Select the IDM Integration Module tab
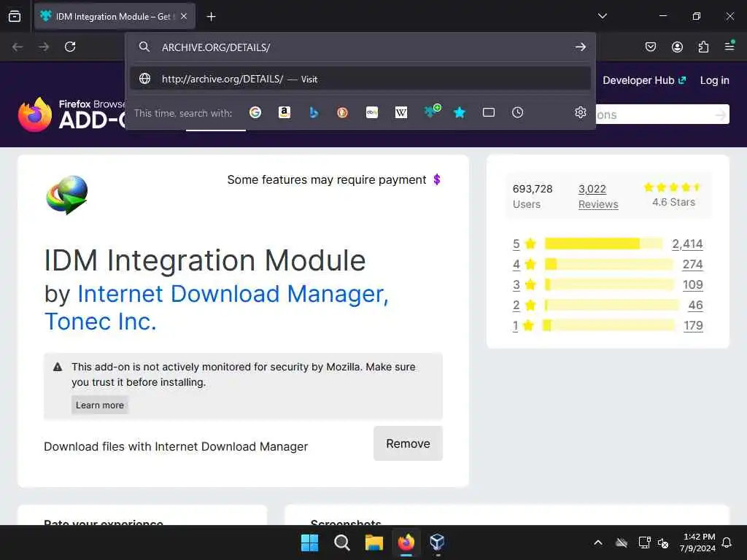The image size is (747, 560). click(x=115, y=16)
